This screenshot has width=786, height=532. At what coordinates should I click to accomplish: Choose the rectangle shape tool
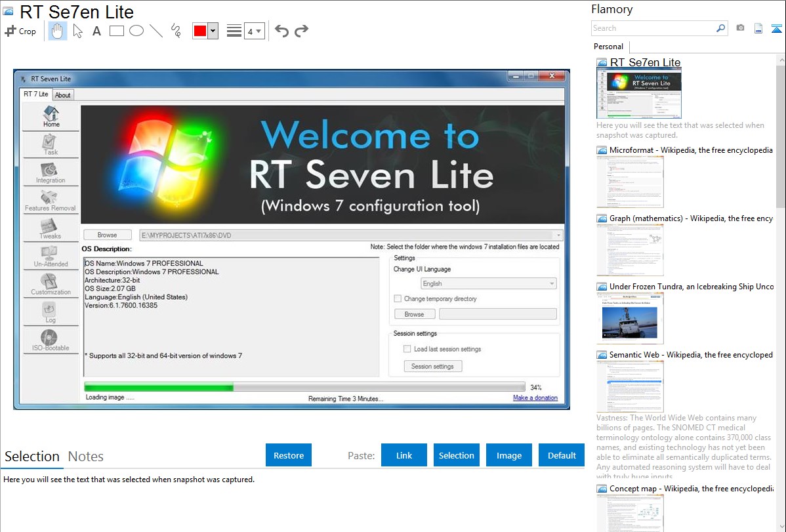[117, 31]
